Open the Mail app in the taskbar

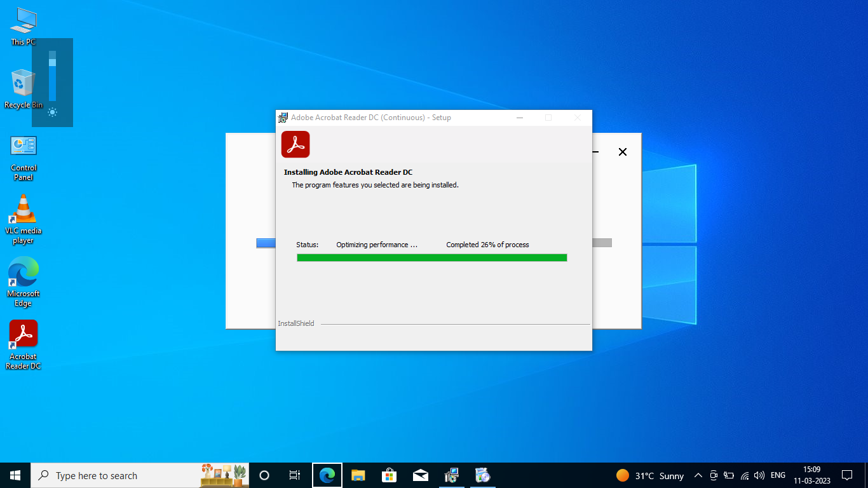click(x=420, y=475)
